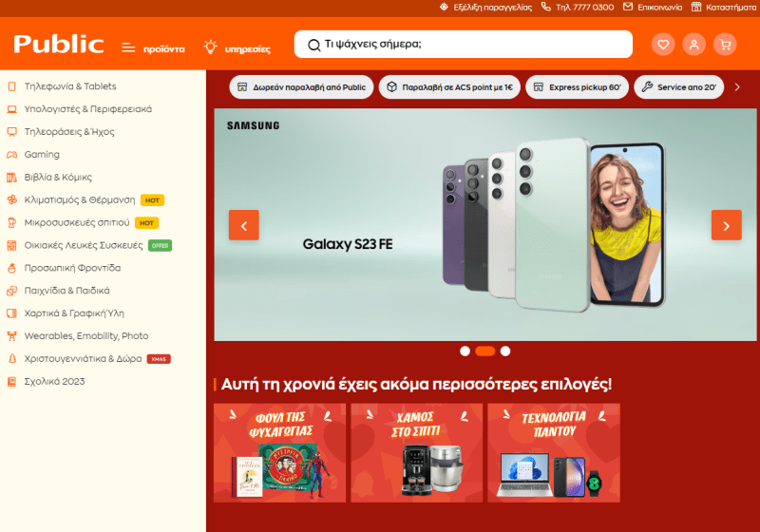Open Χαρτικά & Γραφική Ύλη category
The image size is (760, 532).
point(74,313)
